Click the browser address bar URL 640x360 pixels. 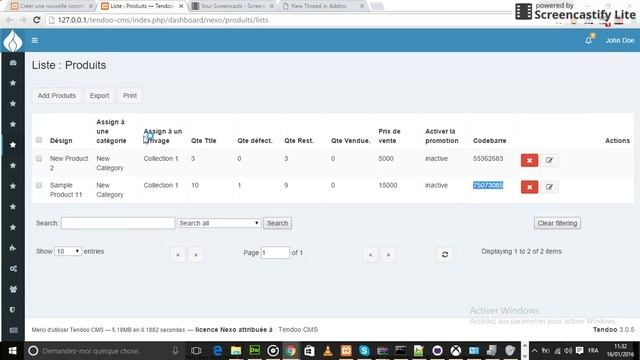163,20
